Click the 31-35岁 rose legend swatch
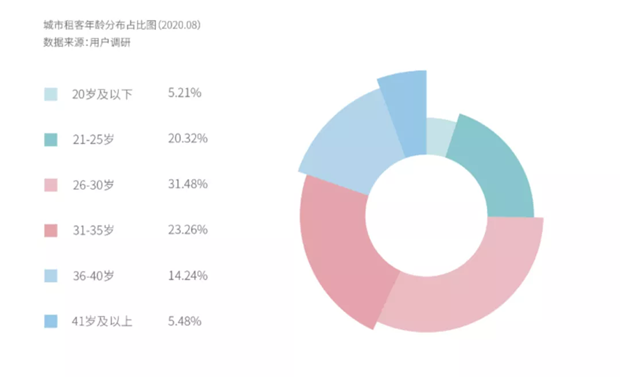Viewport: 620px width, 377px height. (x=51, y=230)
